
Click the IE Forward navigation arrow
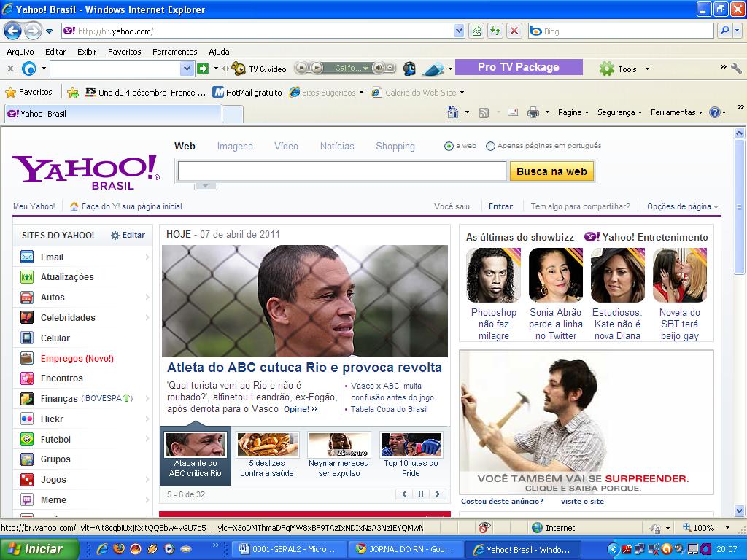click(32, 31)
